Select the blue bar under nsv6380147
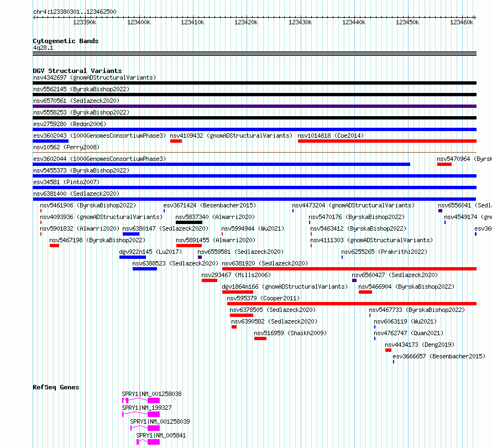492x448 pixels. pos(131,234)
